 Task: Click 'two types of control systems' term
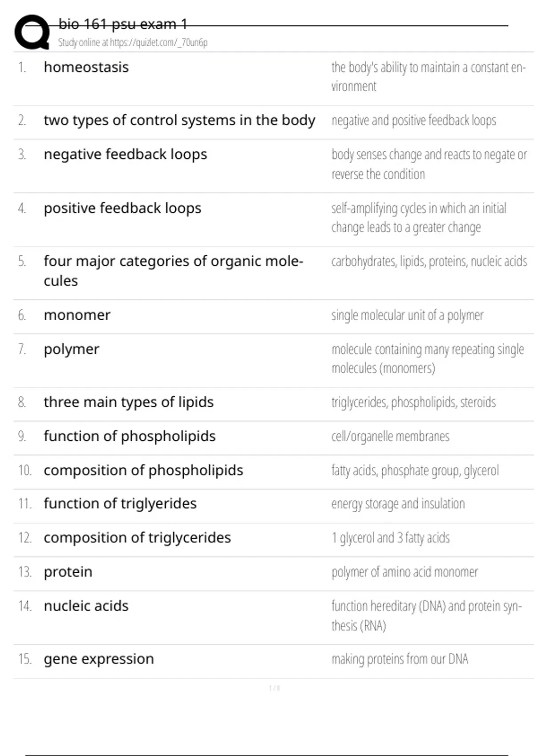(179, 120)
